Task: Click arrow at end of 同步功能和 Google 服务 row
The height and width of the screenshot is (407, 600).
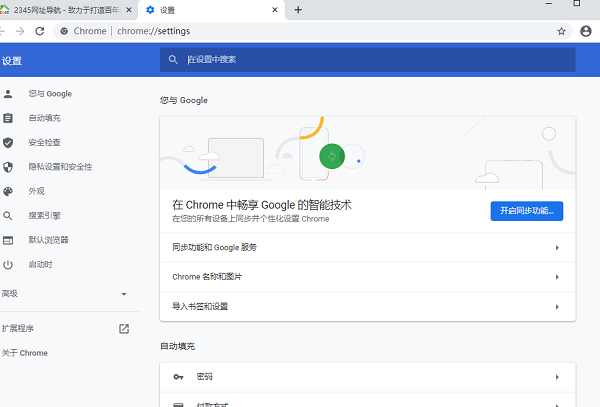Action: point(557,248)
